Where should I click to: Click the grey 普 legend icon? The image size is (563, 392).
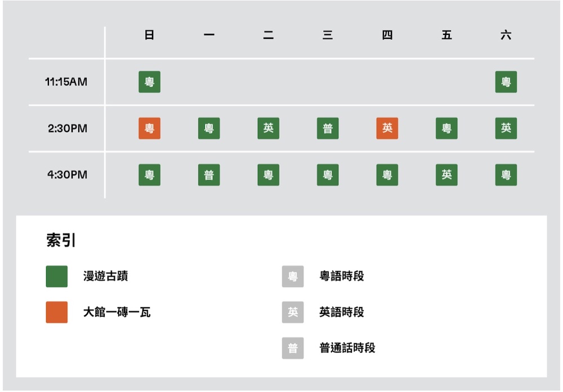point(293,348)
